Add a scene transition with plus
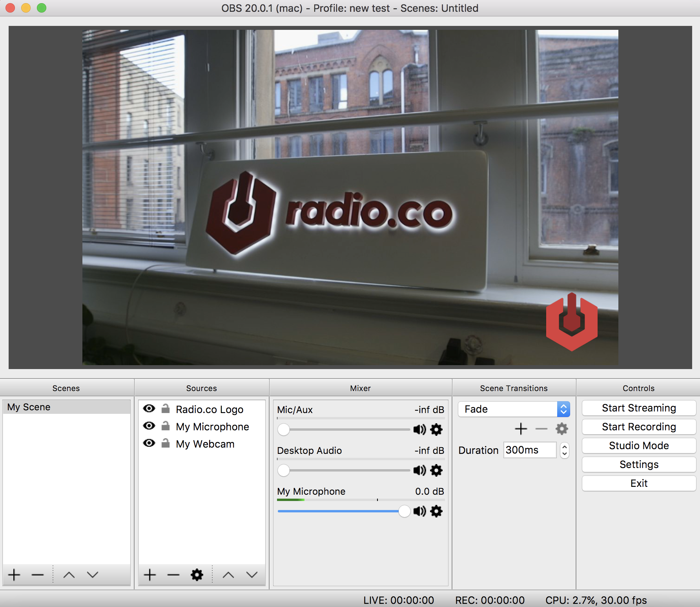The height and width of the screenshot is (607, 700). (x=521, y=429)
